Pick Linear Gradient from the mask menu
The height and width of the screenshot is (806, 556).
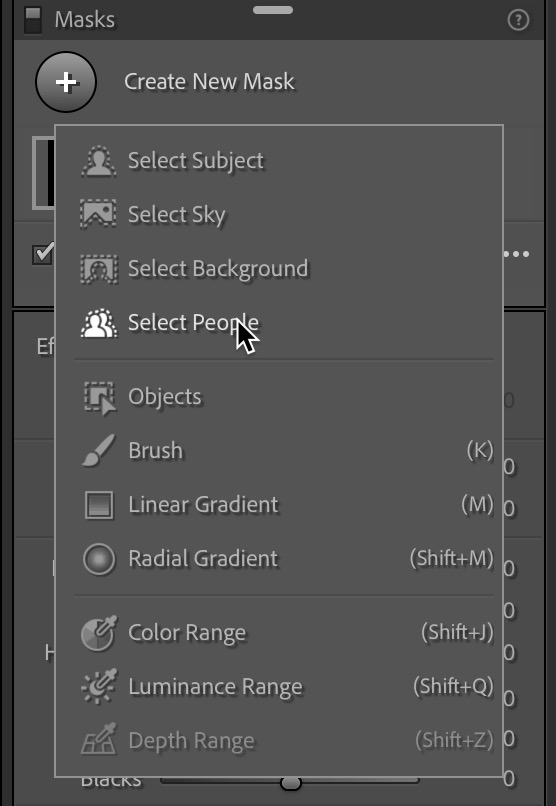pos(279,505)
